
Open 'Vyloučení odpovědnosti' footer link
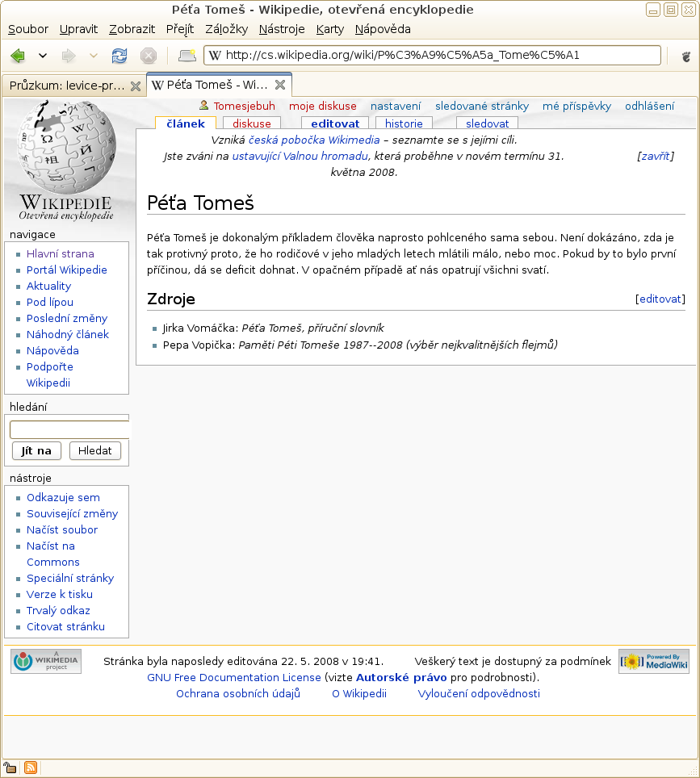pos(479,693)
